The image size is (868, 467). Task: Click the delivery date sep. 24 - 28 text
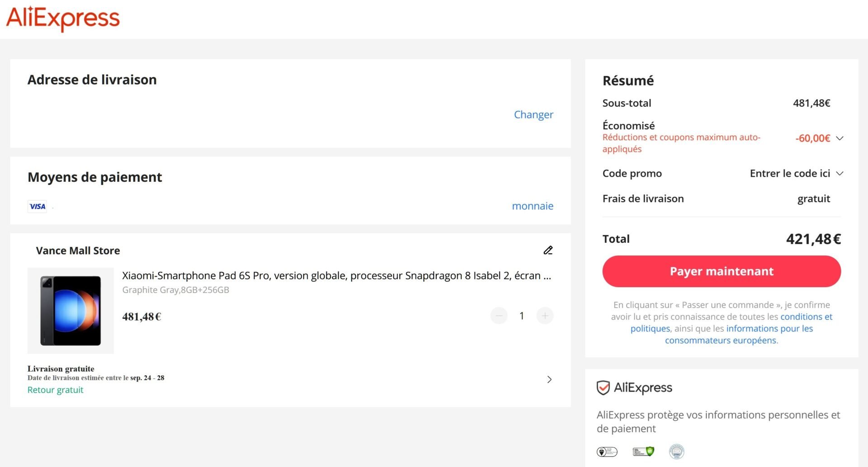[x=147, y=378]
